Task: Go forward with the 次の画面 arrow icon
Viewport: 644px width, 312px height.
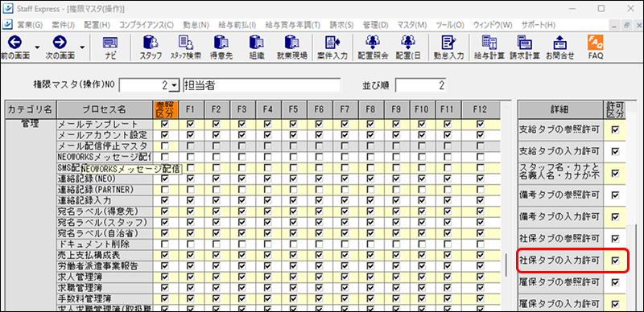Action: point(60,43)
